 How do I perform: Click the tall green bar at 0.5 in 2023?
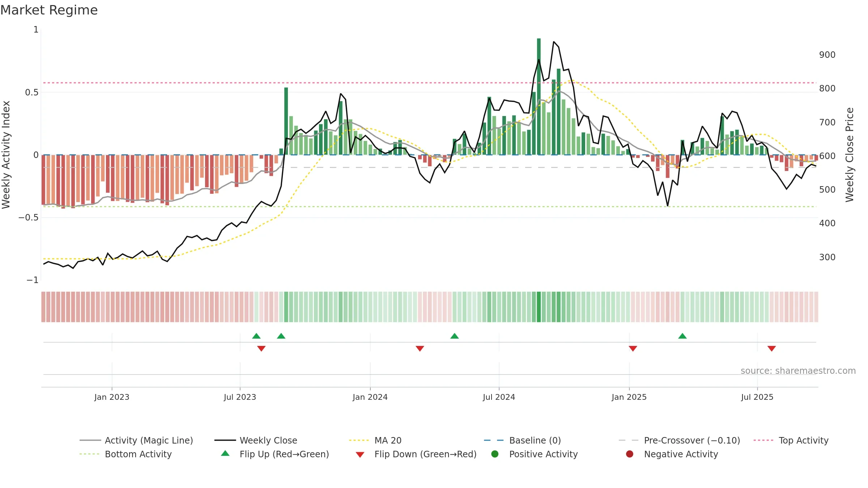pos(286,121)
